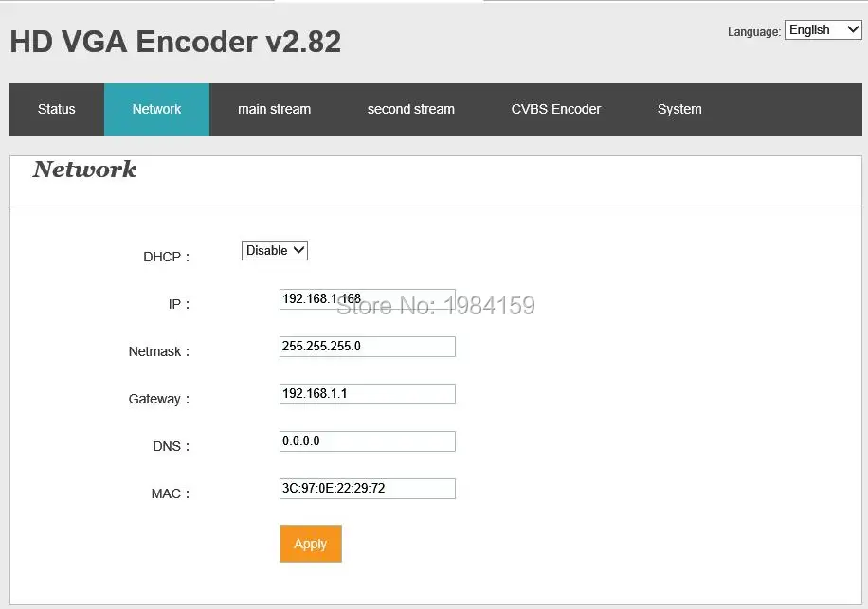Click the Gateway input field

pos(367,394)
